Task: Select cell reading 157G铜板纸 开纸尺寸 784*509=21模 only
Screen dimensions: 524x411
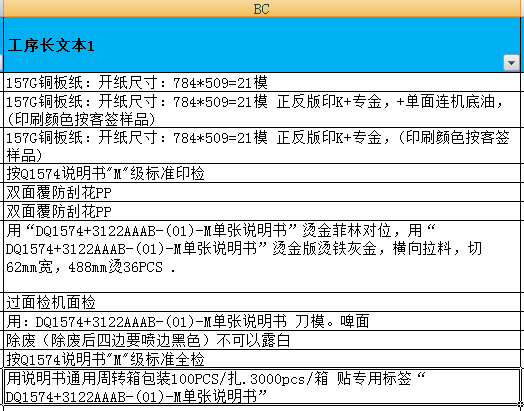Action: [262, 82]
